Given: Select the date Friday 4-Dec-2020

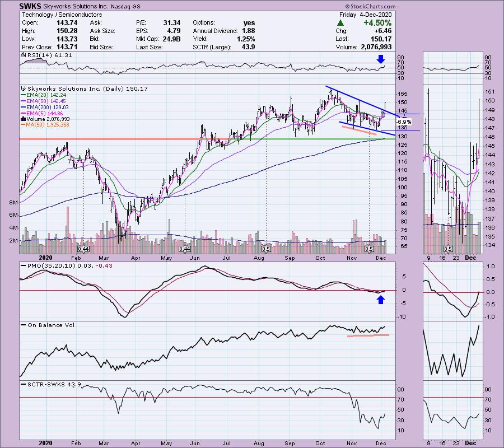Looking at the screenshot, I should 366,15.
